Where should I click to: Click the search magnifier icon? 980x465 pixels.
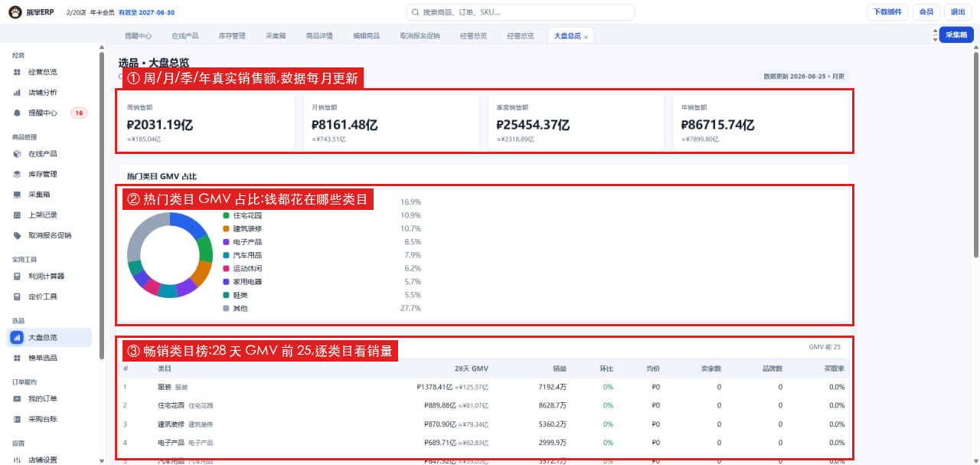(x=416, y=12)
